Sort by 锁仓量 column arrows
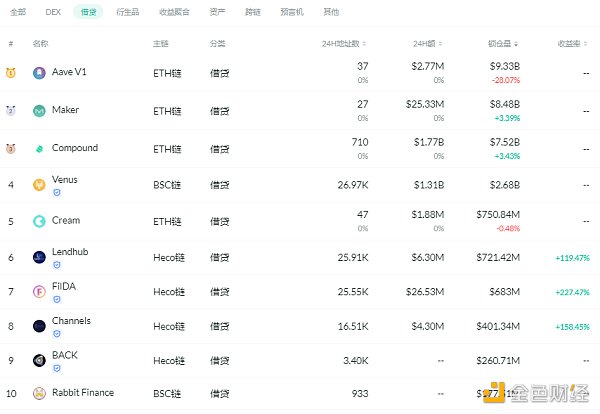The height and width of the screenshot is (414, 600). pyautogui.click(x=516, y=44)
